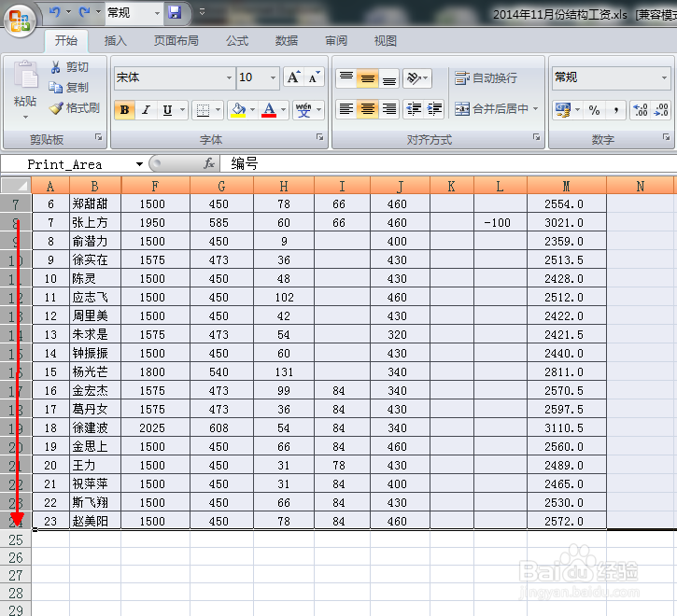Toggle middle vertical alignment

367,77
